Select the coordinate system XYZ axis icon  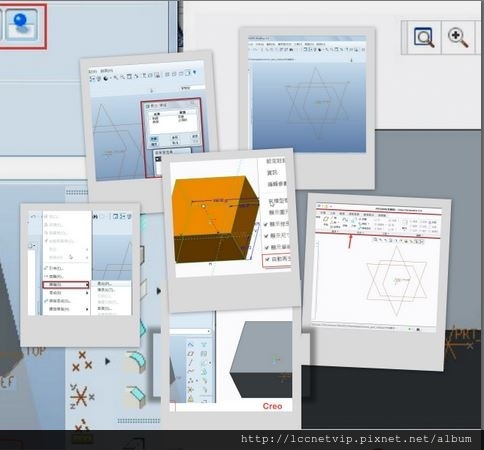click(x=82, y=396)
